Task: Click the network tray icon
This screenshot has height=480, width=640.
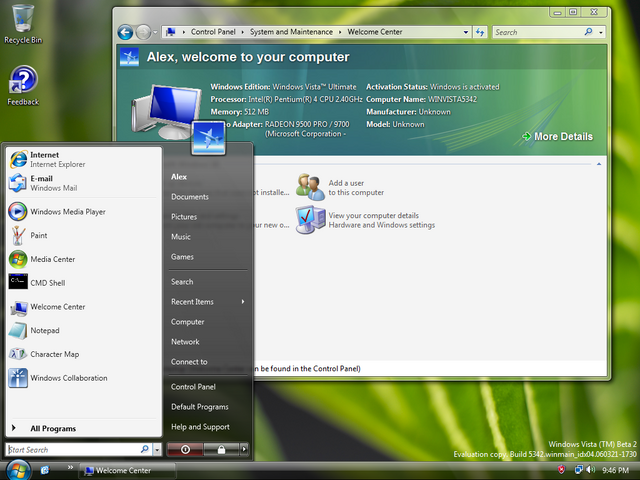Action: click(x=578, y=470)
